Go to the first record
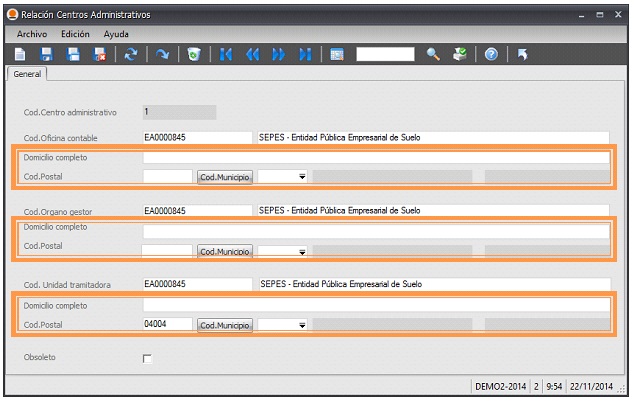Screen dimensions: 635x403 (x=226, y=54)
